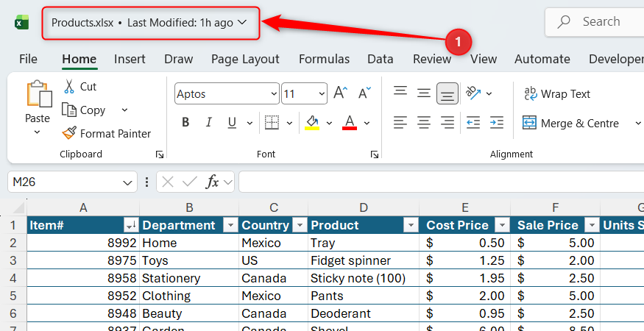Set Middle Align vertical alignment
644x331 pixels.
click(x=423, y=93)
